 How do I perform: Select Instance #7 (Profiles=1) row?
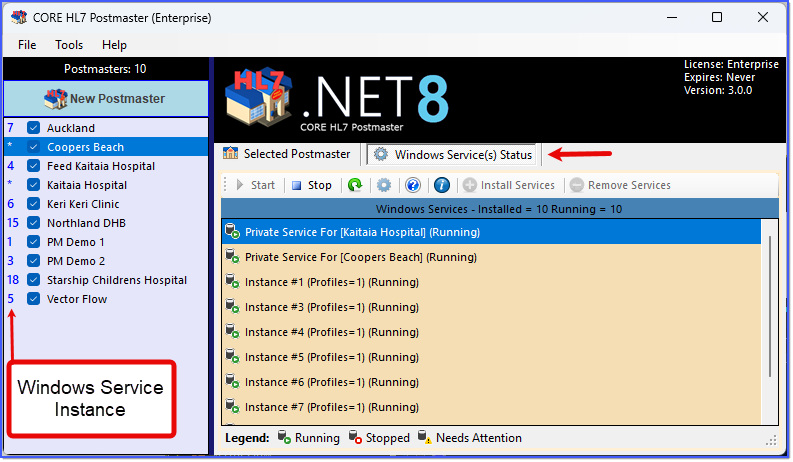pyautogui.click(x=491, y=407)
